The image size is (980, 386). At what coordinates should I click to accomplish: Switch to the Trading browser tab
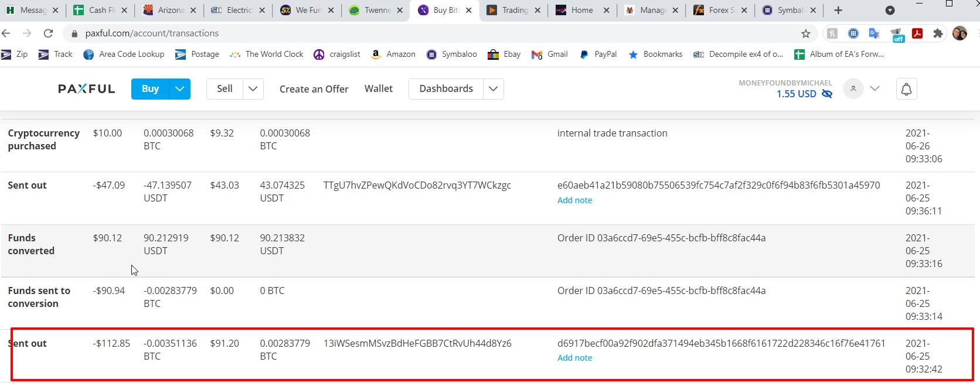click(514, 10)
